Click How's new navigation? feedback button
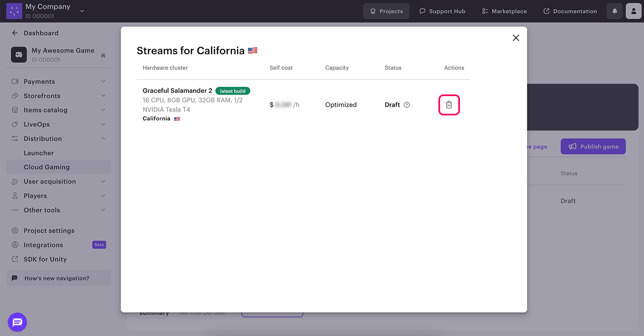644x336 pixels. [x=58, y=278]
